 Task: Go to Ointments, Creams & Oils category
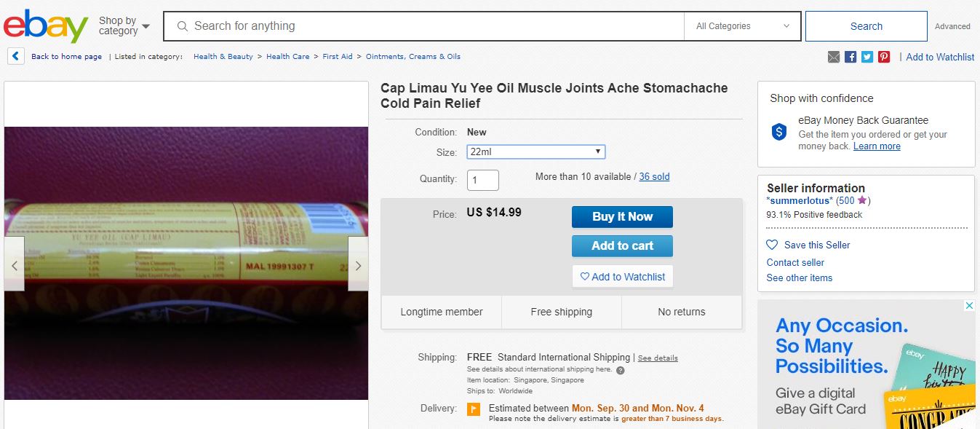413,57
